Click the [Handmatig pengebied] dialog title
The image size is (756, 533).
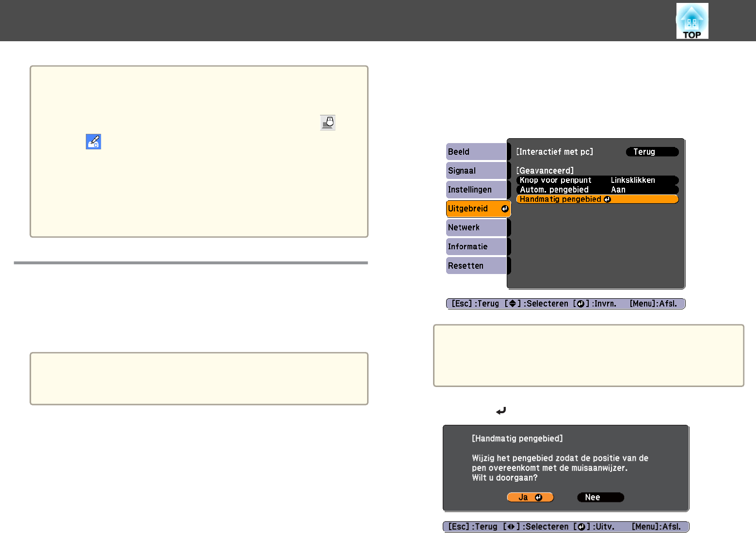(x=517, y=438)
